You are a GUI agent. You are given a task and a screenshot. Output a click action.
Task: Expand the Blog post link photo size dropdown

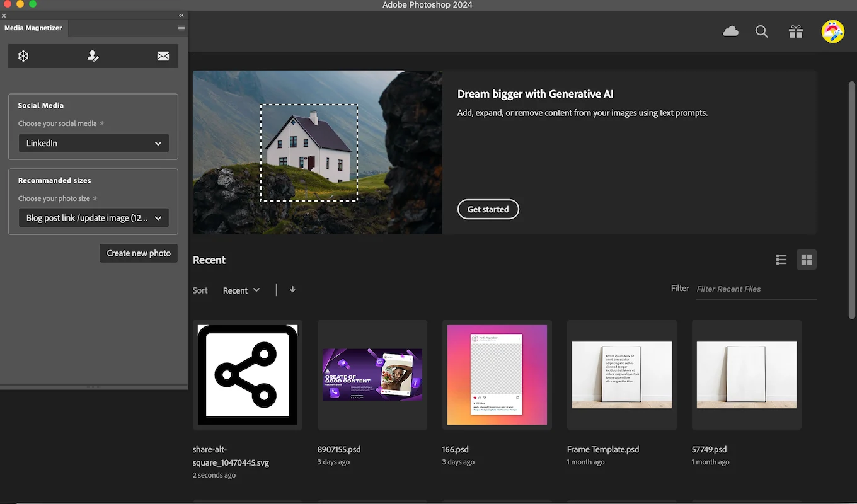pyautogui.click(x=93, y=218)
